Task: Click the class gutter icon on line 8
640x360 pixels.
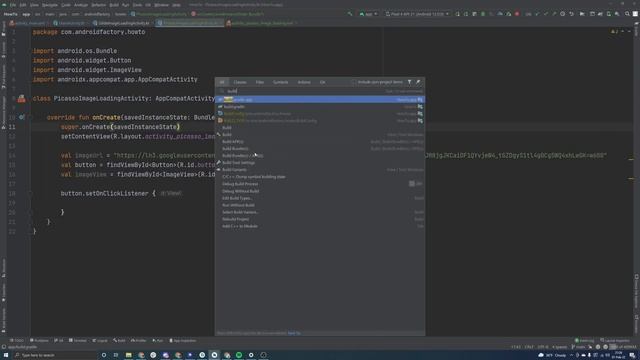Action: click(x=21, y=98)
